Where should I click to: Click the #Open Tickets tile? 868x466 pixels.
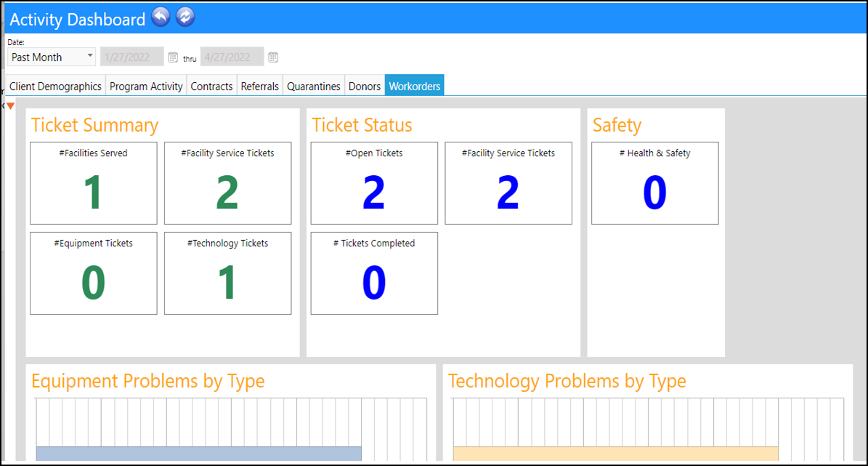click(374, 183)
